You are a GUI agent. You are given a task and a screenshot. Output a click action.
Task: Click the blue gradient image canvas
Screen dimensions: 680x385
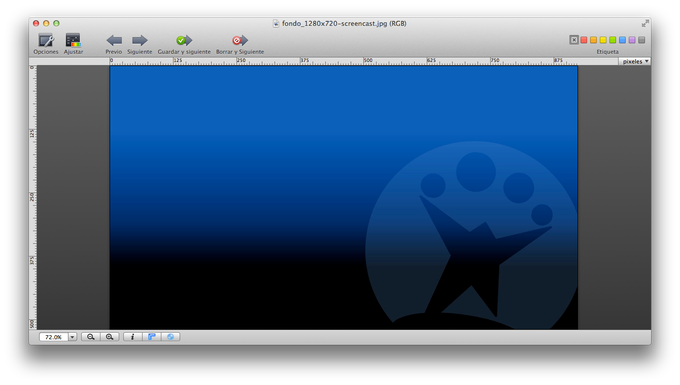pyautogui.click(x=343, y=198)
